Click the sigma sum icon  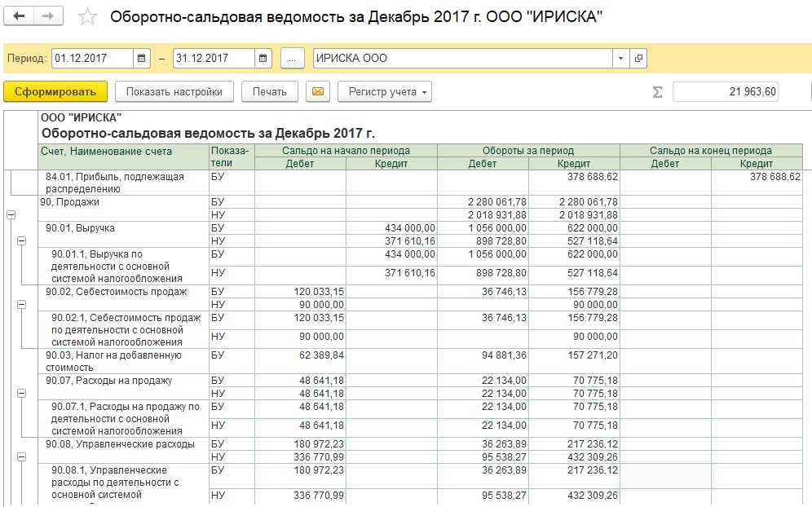coord(657,92)
